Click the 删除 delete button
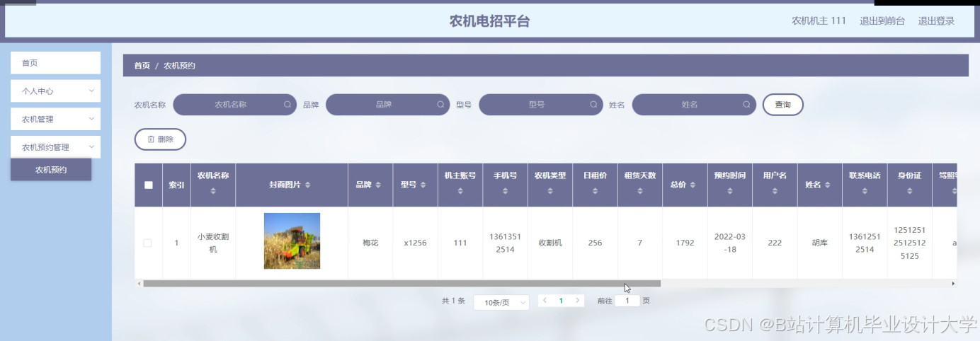The width and height of the screenshot is (980, 341). [x=160, y=139]
